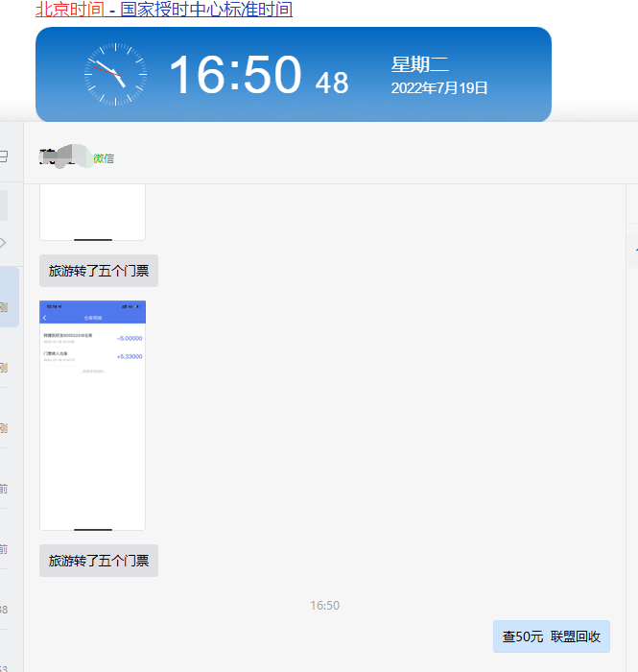The image size is (638, 672).
Task: Click the 16:50 timestamp in chat
Action: tap(324, 606)
